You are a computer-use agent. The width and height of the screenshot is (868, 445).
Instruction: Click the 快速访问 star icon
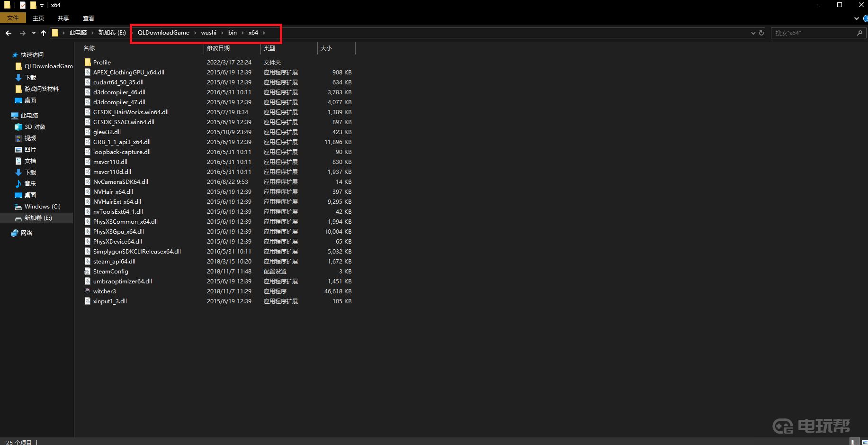[15, 54]
